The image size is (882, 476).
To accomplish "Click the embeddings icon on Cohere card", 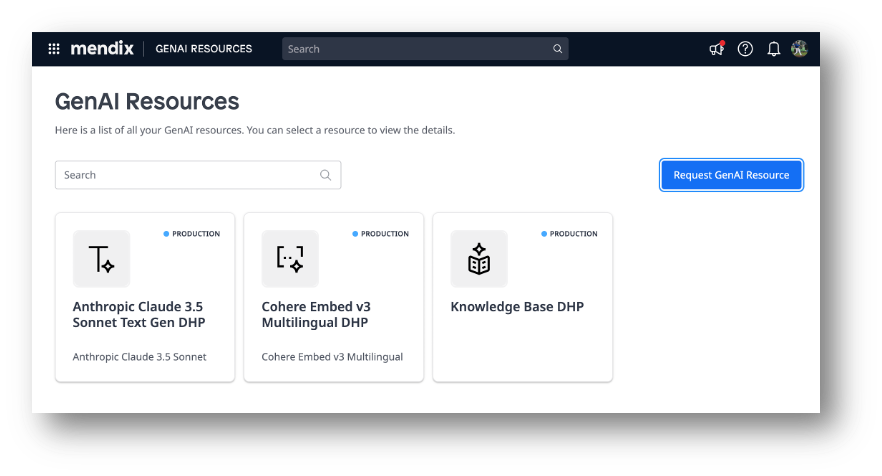I will (290, 259).
